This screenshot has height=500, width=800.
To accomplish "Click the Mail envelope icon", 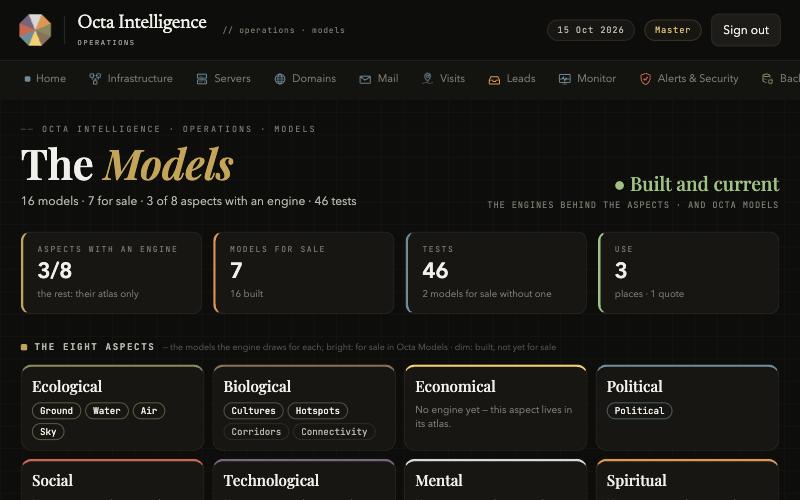I will 365,79.
